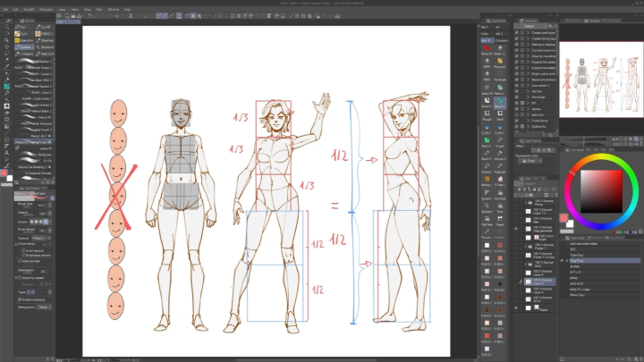Click the Cut scissors icon in command bar
Screen dimensions: 644x362
131,16
